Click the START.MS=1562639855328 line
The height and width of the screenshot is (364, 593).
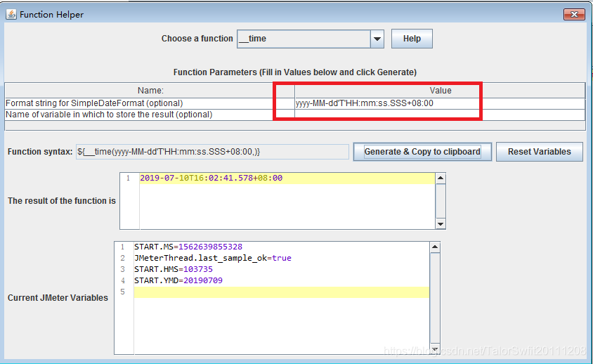[x=188, y=247]
